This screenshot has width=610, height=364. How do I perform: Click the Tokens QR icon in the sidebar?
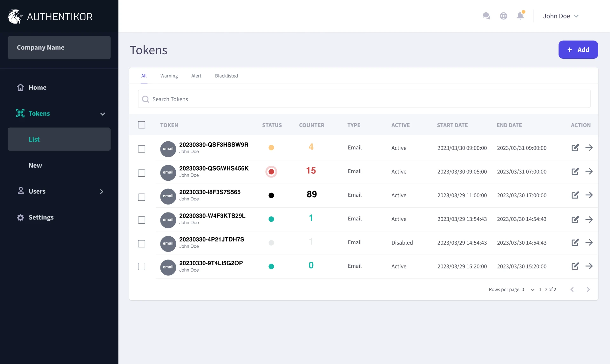click(x=20, y=113)
